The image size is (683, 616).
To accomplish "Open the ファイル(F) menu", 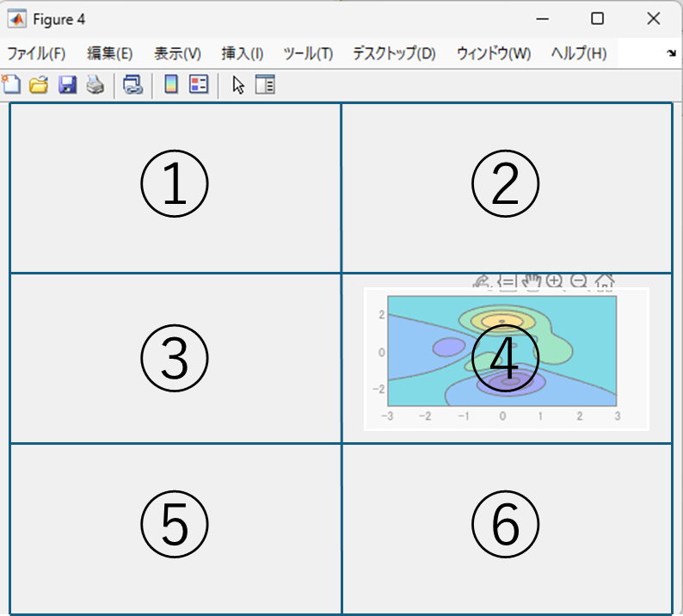I will (36, 53).
